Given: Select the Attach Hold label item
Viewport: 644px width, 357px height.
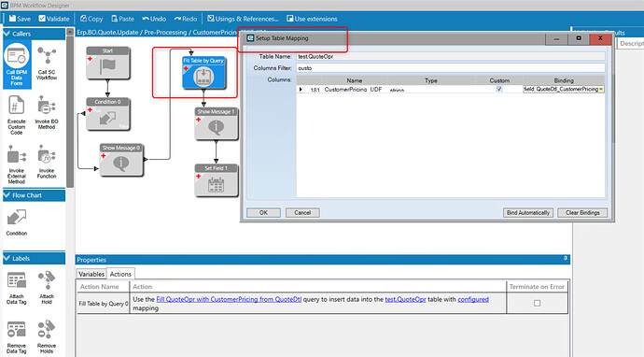Looking at the screenshot, I should [47, 287].
